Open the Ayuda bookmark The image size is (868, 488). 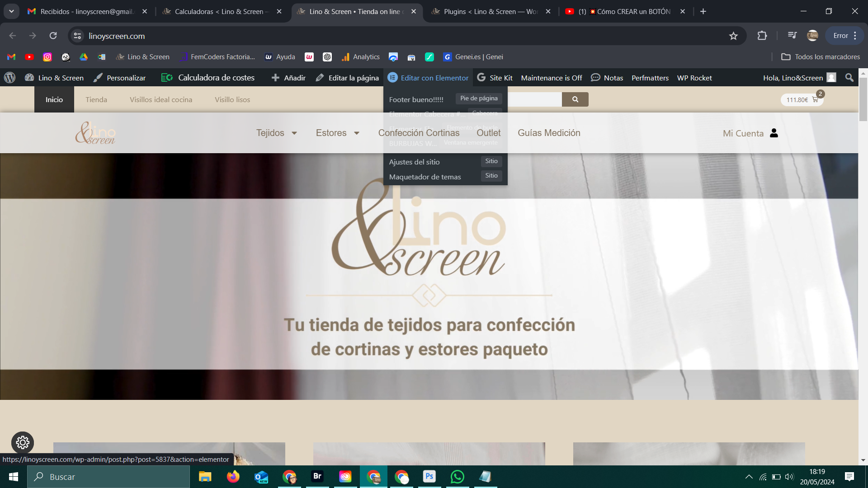pos(280,57)
